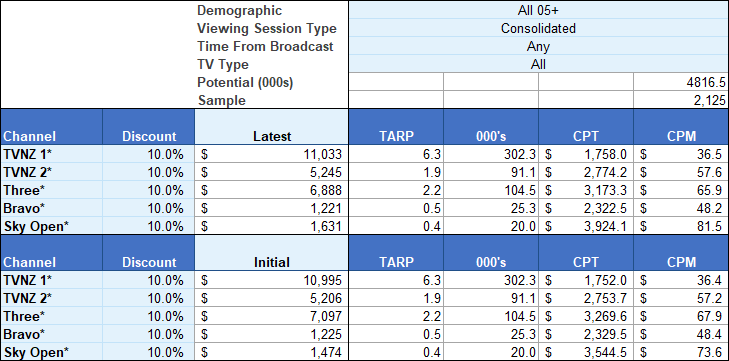The width and height of the screenshot is (729, 361).
Task: Select the CPT value 3,173.3
Action: (x=586, y=190)
